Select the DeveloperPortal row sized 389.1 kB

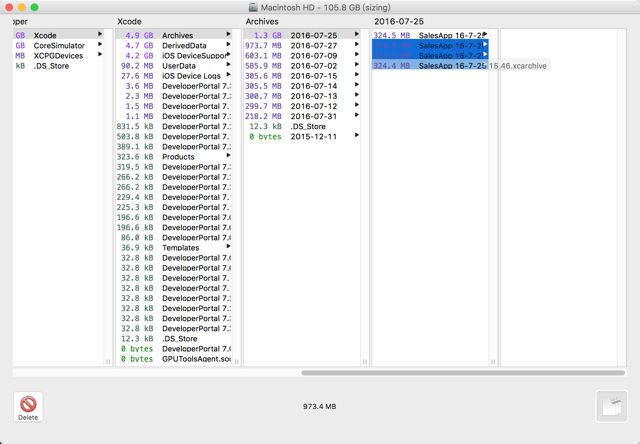click(x=174, y=147)
